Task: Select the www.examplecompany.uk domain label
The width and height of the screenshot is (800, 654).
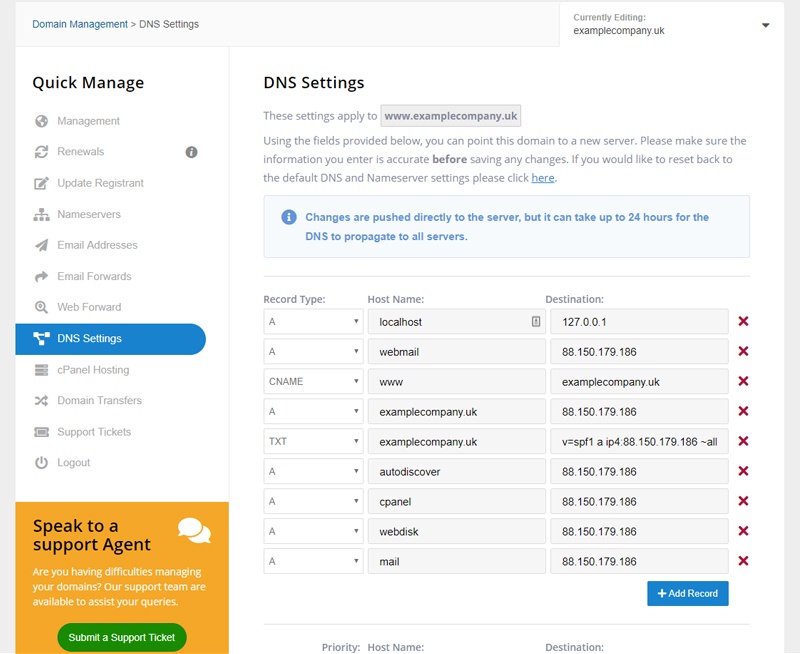Action: [x=451, y=116]
